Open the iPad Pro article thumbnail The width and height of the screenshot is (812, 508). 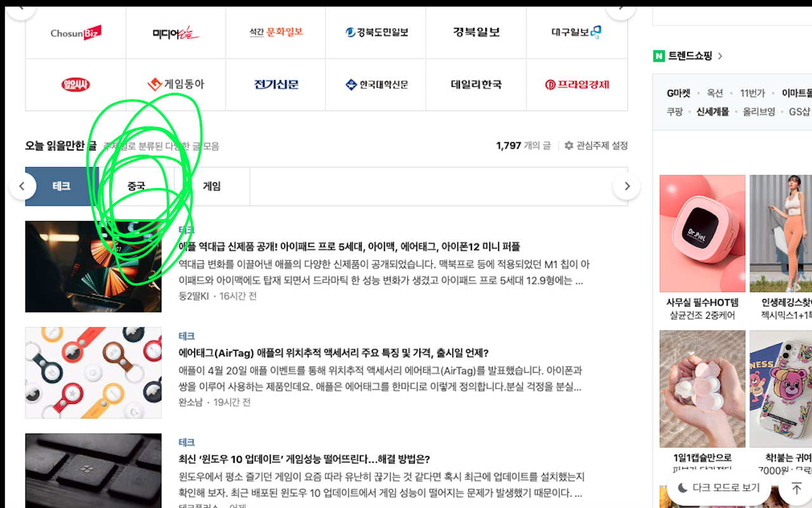point(93,267)
